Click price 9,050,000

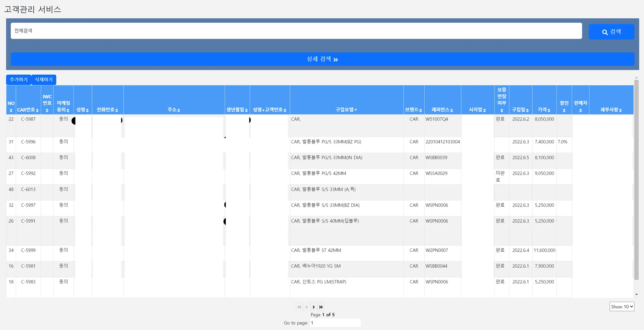[x=544, y=173]
